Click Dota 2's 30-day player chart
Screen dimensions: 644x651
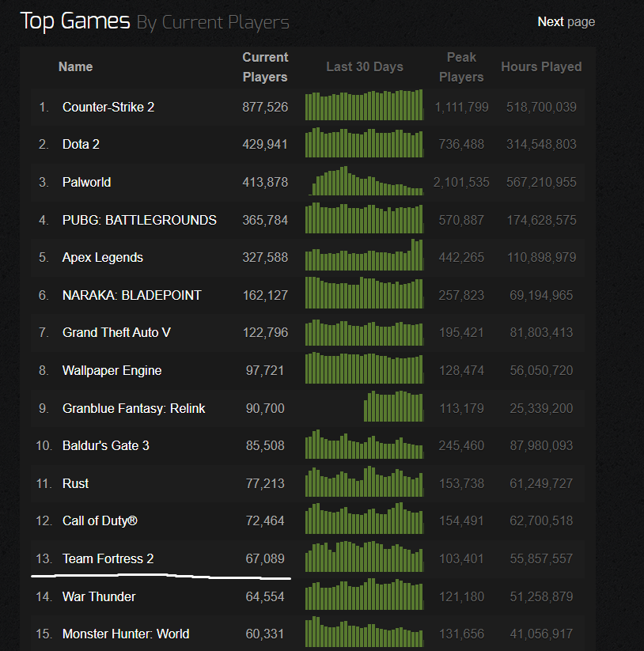pyautogui.click(x=364, y=142)
